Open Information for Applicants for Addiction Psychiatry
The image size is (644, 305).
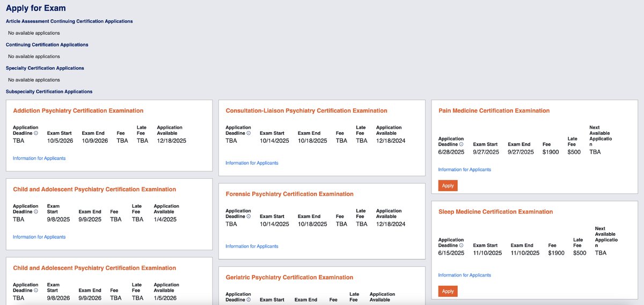39,158
